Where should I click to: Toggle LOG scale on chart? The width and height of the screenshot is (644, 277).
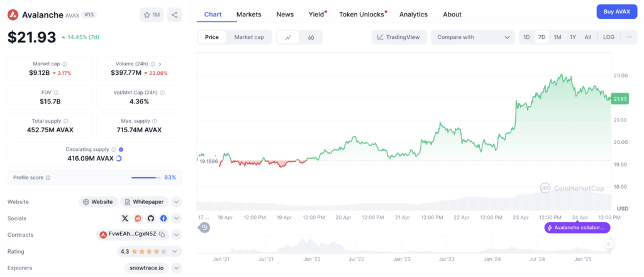pos(609,37)
